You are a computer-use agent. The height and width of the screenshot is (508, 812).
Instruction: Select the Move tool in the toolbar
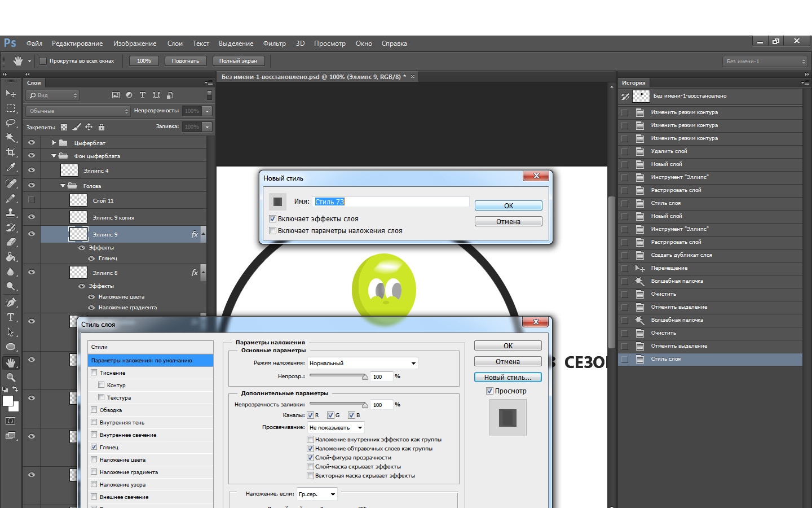pos(11,93)
